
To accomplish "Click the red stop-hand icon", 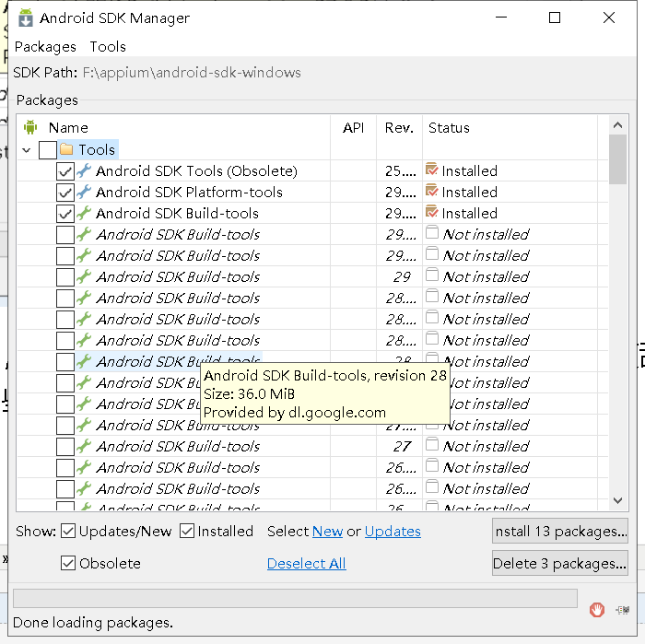I will click(x=596, y=610).
